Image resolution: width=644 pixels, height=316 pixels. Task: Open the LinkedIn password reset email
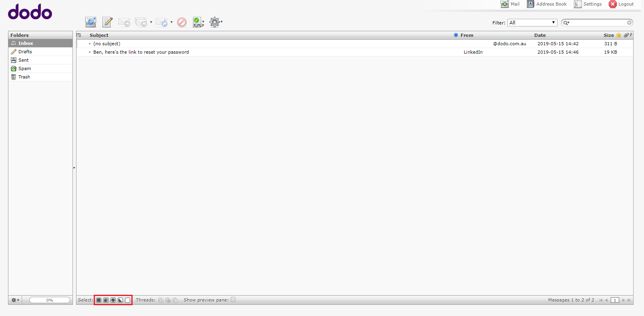pos(141,52)
